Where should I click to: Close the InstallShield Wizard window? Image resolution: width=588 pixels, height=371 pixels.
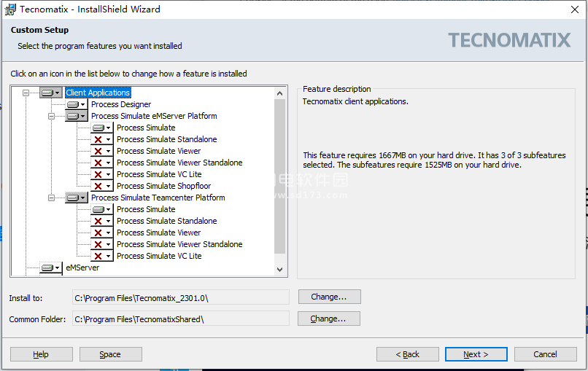(x=574, y=9)
